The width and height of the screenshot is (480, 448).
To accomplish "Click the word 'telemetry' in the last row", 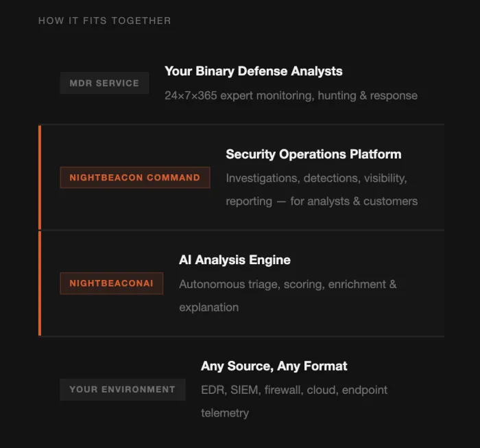I will (224, 413).
